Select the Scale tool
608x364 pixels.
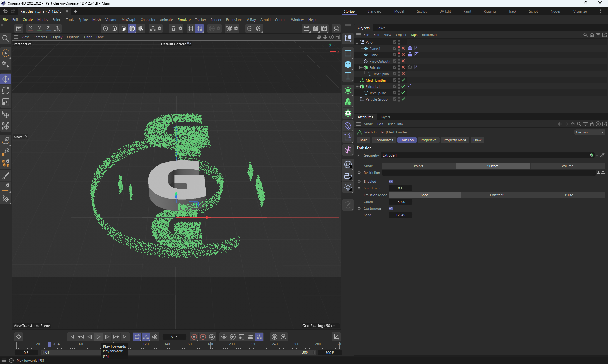[x=6, y=102]
